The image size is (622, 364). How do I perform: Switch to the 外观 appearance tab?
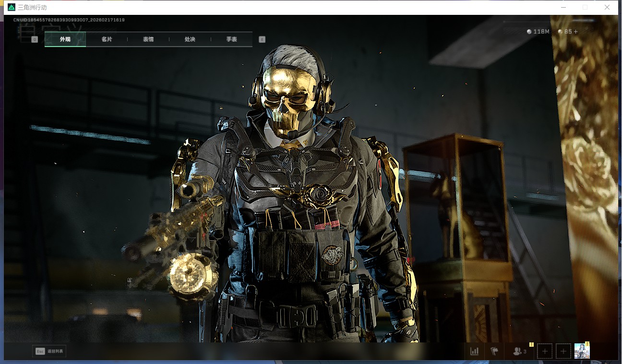65,39
